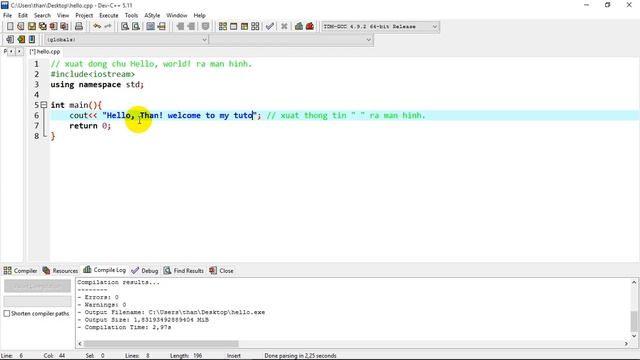Click the Project Options toolbar icon
640x360 pixels.
pyautogui.click(x=205, y=27)
